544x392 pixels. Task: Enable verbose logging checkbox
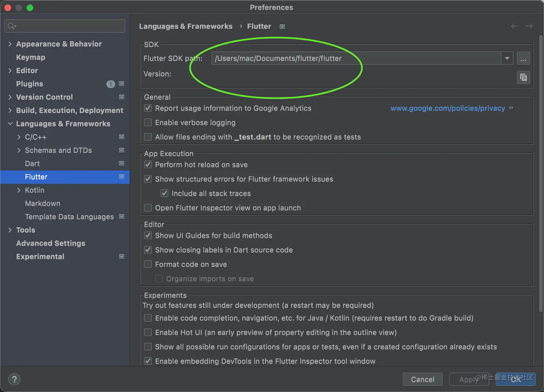148,123
